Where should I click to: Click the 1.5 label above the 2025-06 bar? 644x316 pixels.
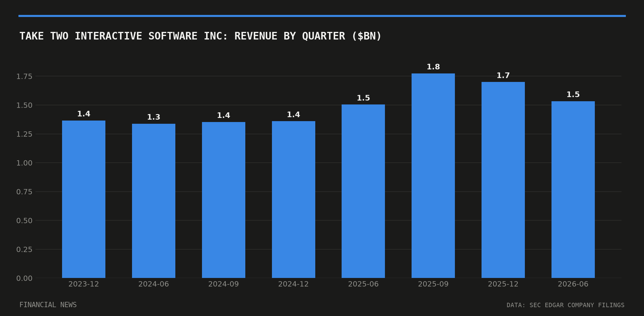pos(363,98)
